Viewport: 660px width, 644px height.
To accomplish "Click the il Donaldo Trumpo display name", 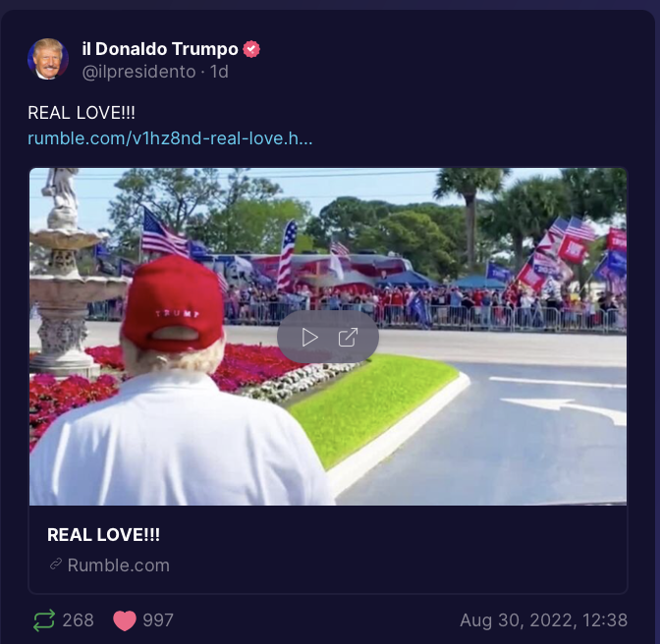I will click(160, 49).
